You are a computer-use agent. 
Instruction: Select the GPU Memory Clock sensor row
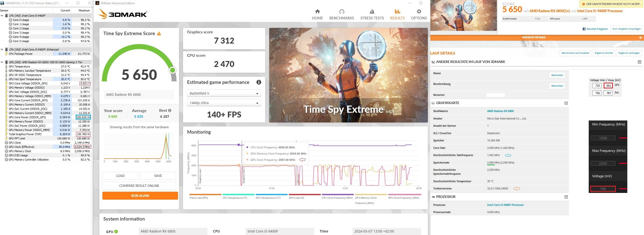pyautogui.click(x=46, y=151)
